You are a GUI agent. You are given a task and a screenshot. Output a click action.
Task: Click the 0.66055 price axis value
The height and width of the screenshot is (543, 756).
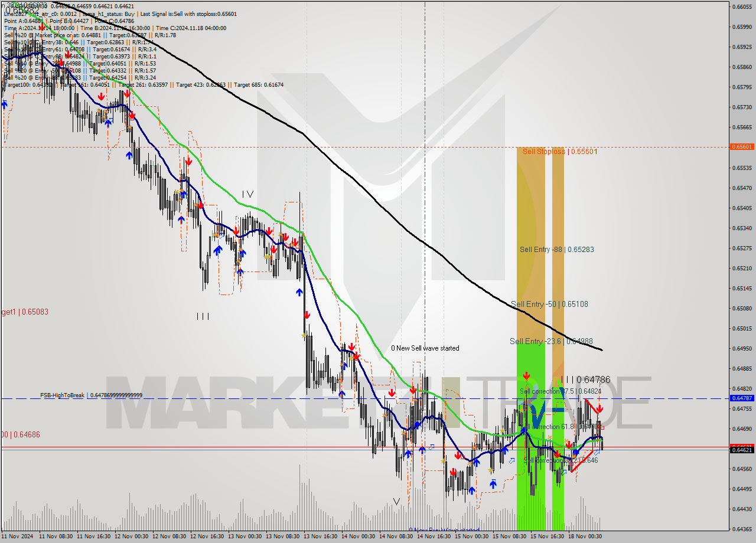coord(742,6)
